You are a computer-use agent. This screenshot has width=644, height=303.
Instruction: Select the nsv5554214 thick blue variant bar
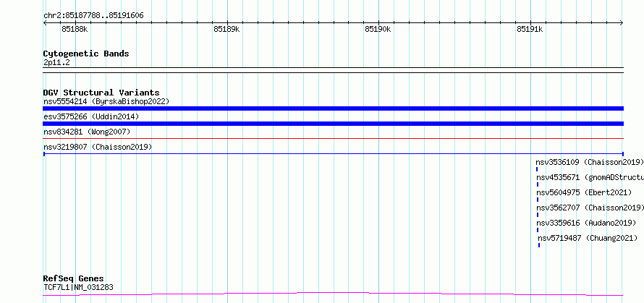pos(333,108)
